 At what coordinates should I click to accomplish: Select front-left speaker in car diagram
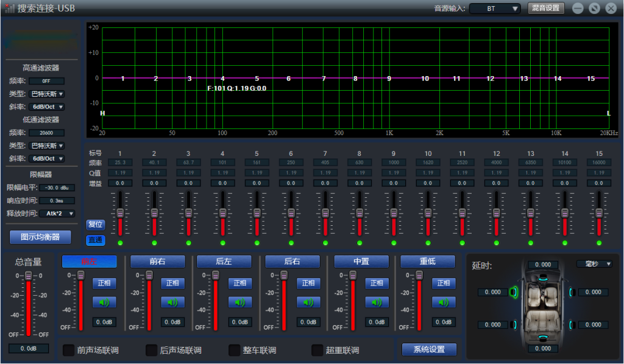514,292
